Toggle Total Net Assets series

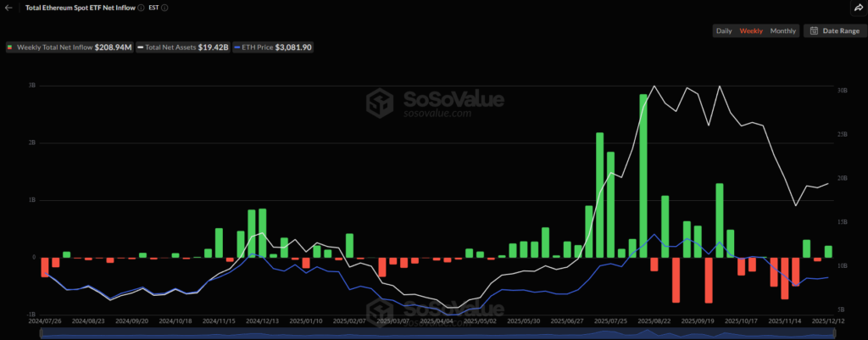click(x=183, y=47)
